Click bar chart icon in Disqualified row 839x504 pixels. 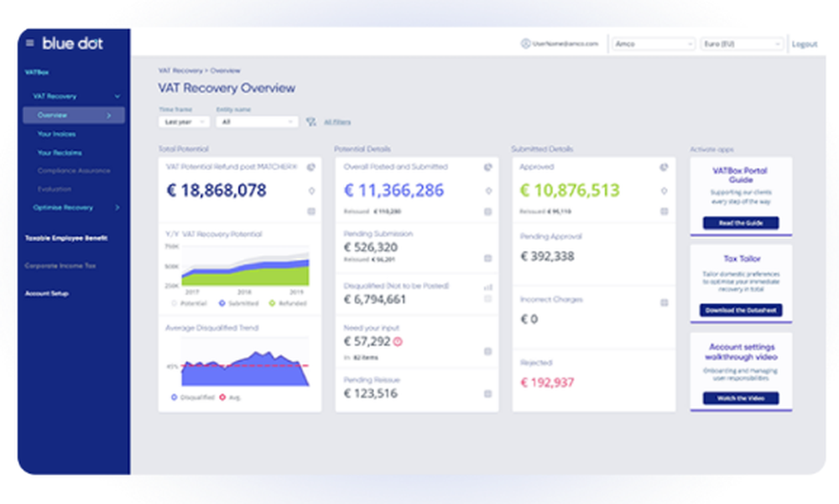click(x=488, y=287)
